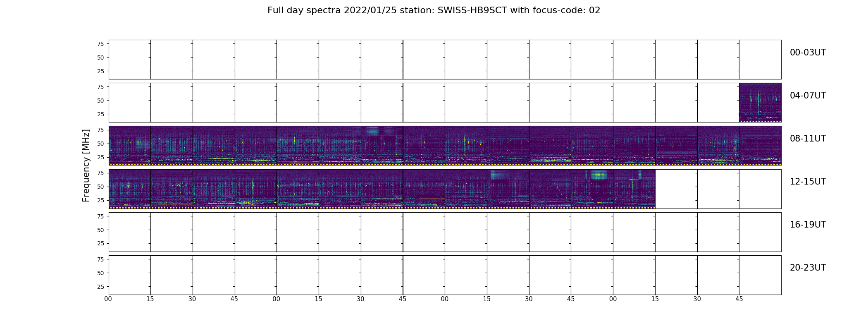Click the only spectrogram segment in the 04-07UT row
Image resolution: width=868 pixels, height=331 pixels.
(x=760, y=103)
